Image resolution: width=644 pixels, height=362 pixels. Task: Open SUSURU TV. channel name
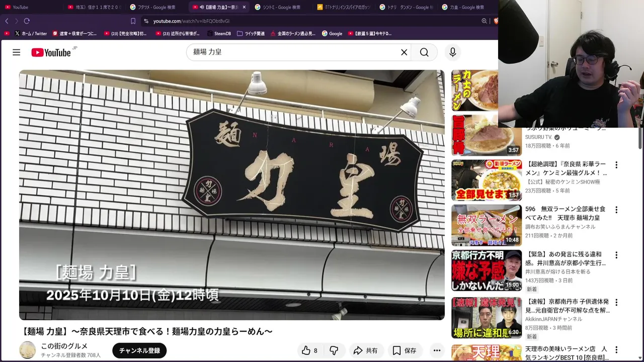pos(538,137)
